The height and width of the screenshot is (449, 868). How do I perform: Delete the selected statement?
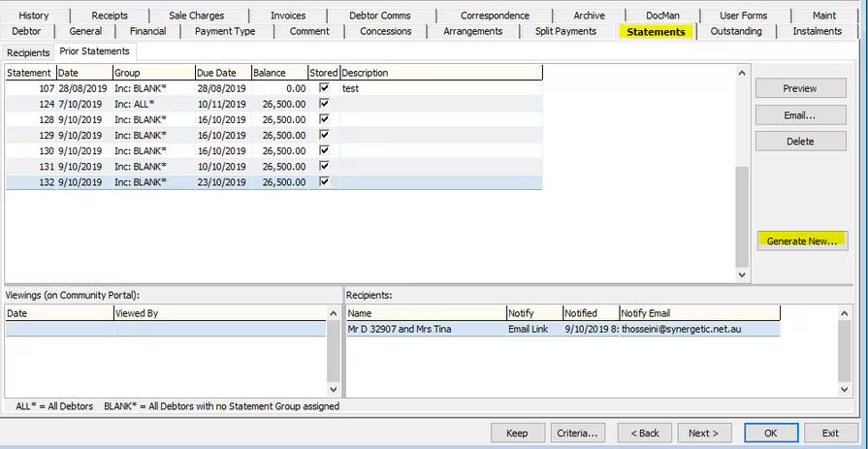point(800,142)
